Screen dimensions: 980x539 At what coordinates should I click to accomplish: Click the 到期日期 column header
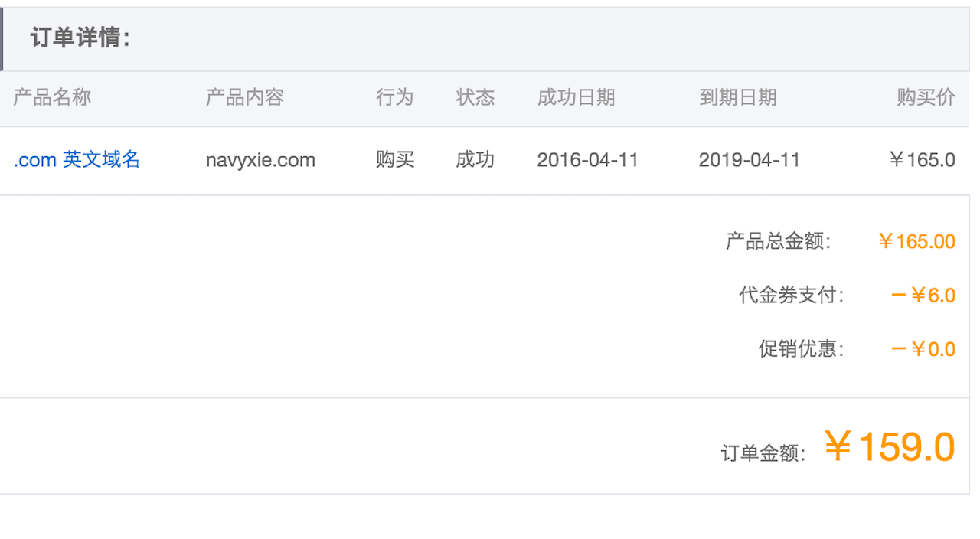[x=738, y=97]
